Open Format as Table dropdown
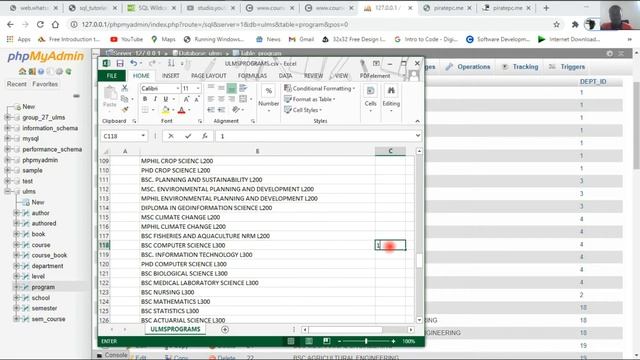This screenshot has width=640, height=360. (309, 99)
